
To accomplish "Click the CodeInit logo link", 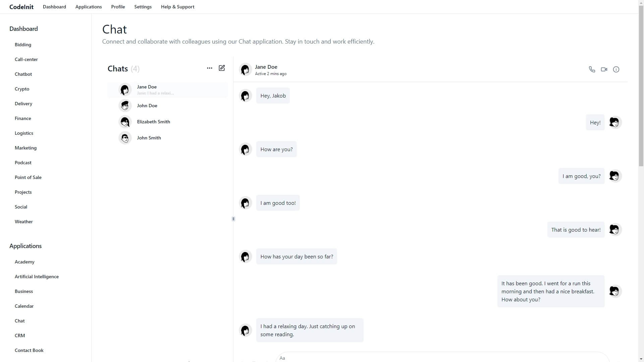I will tap(21, 7).
